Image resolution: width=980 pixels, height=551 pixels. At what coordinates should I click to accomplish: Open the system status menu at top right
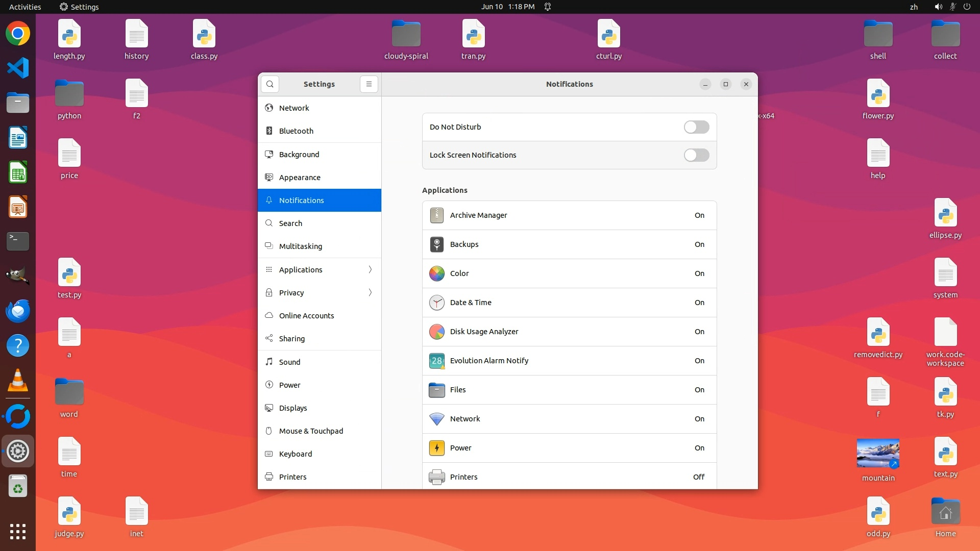[x=952, y=7]
